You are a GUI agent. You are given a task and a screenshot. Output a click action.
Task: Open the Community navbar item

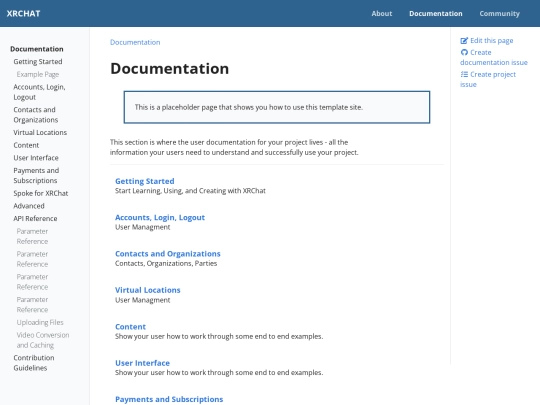[x=499, y=13]
